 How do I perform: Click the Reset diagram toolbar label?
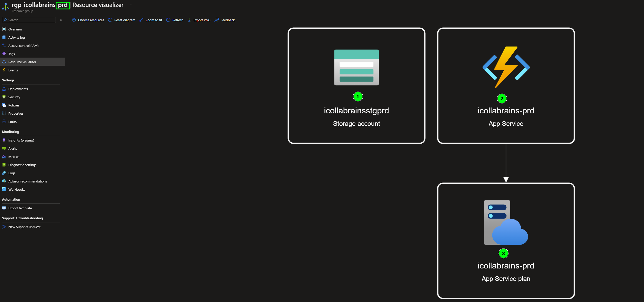click(125, 20)
